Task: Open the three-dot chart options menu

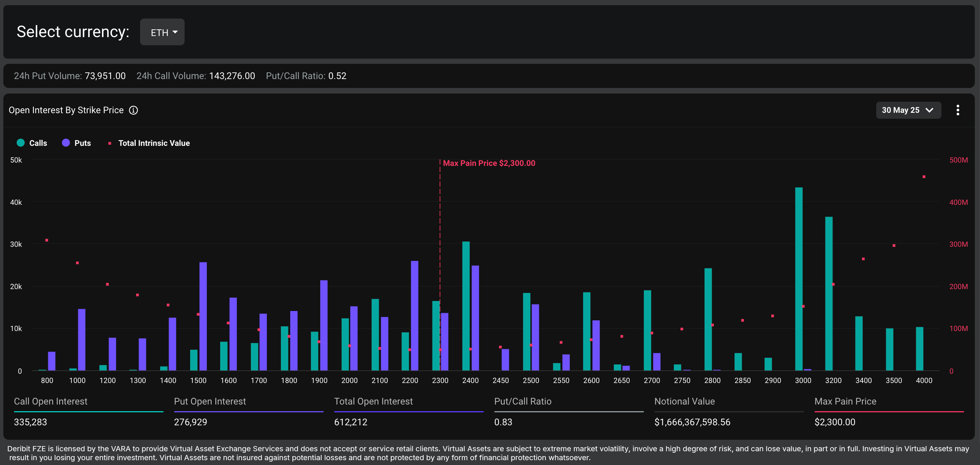Action: pyautogui.click(x=957, y=110)
